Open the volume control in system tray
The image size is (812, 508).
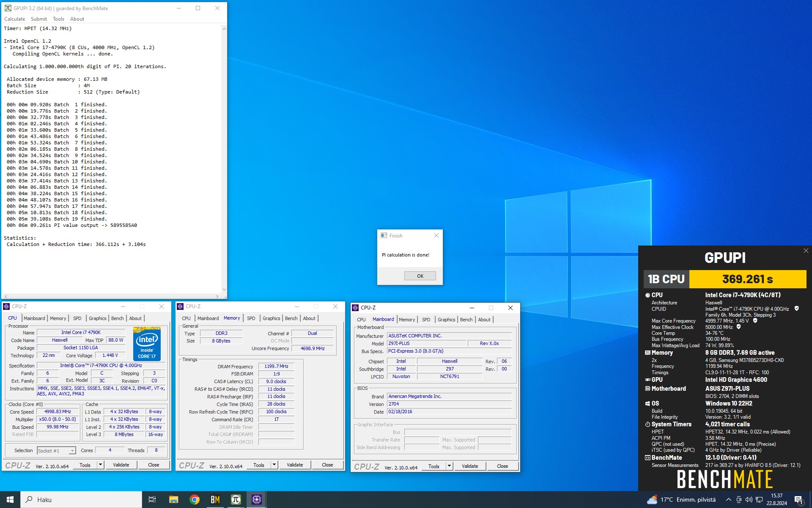749,500
